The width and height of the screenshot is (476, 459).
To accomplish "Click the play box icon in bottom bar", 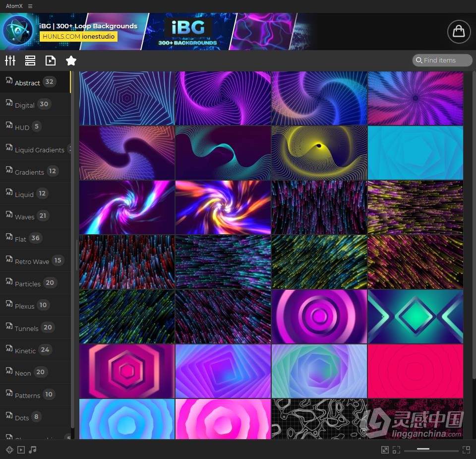I will (x=21, y=450).
